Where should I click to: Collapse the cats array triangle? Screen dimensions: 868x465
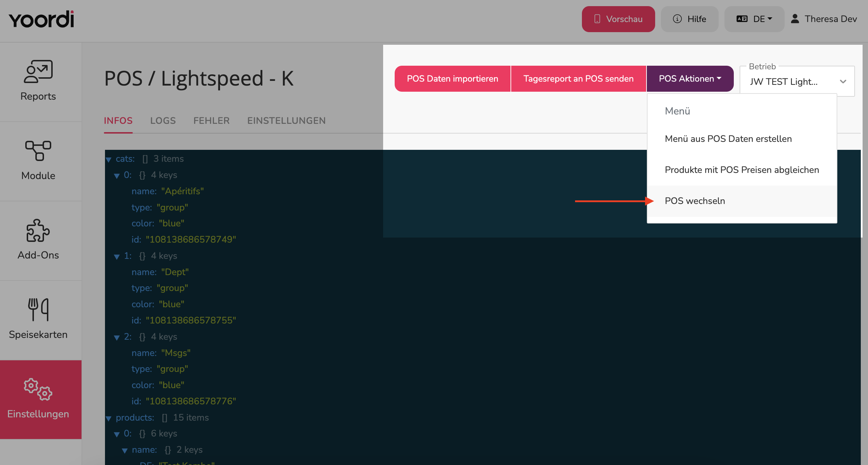click(109, 159)
